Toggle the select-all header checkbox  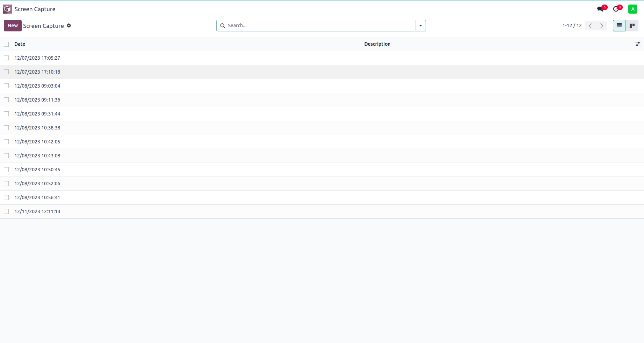coord(6,44)
